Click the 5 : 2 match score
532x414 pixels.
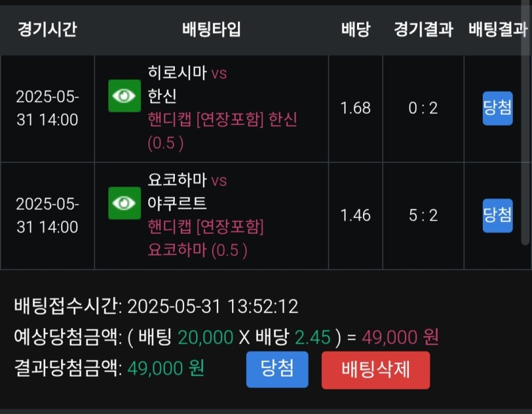pyautogui.click(x=423, y=215)
